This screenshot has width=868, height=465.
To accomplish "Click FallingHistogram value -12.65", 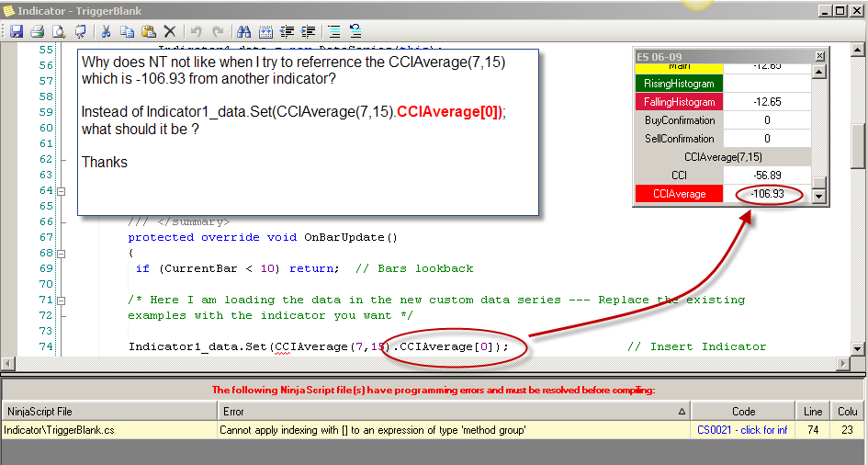I will (767, 102).
